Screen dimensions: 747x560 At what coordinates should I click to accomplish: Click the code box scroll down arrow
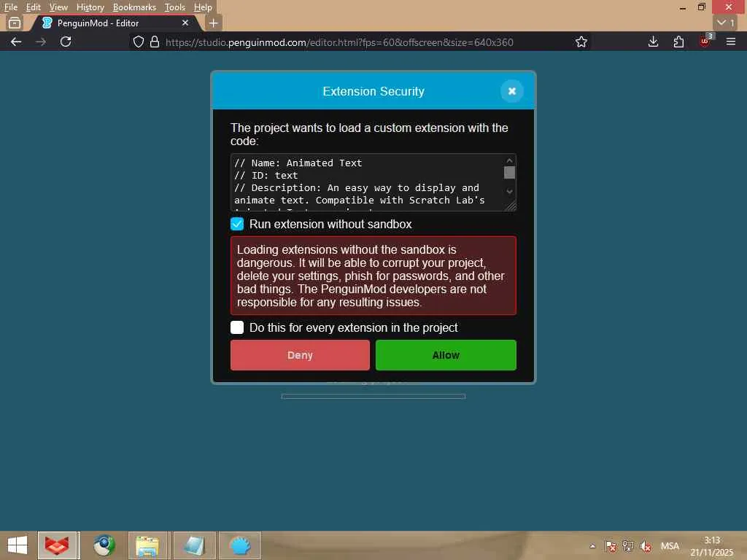pos(509,192)
